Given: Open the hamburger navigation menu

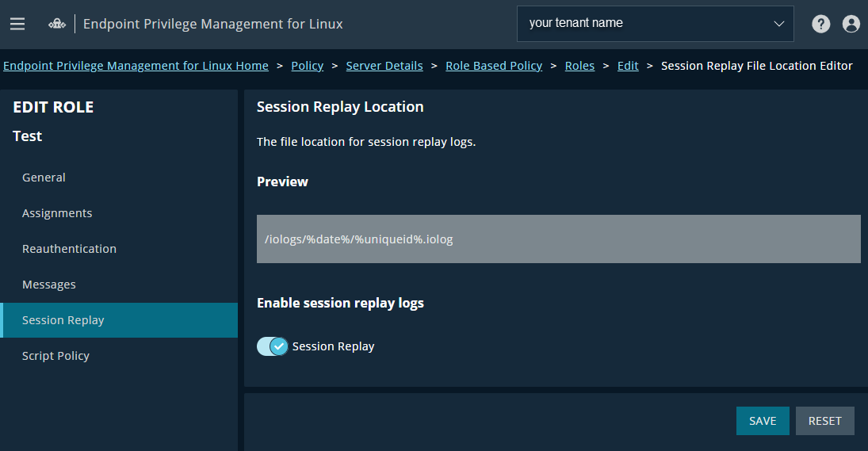Looking at the screenshot, I should 17,24.
